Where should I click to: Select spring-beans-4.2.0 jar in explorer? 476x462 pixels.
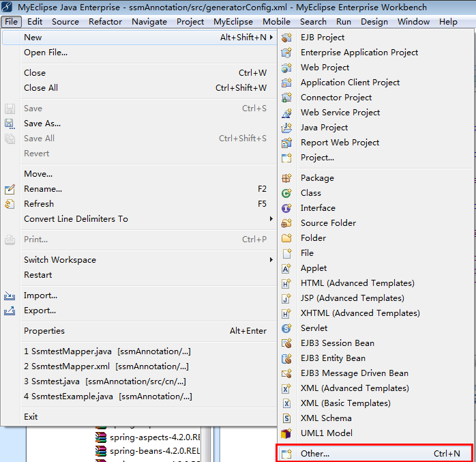click(x=147, y=451)
